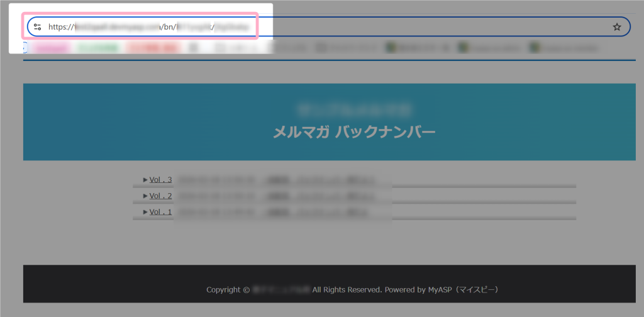Click the triangle marker beside Vol . 1
The height and width of the screenshot is (317, 644).
click(145, 212)
